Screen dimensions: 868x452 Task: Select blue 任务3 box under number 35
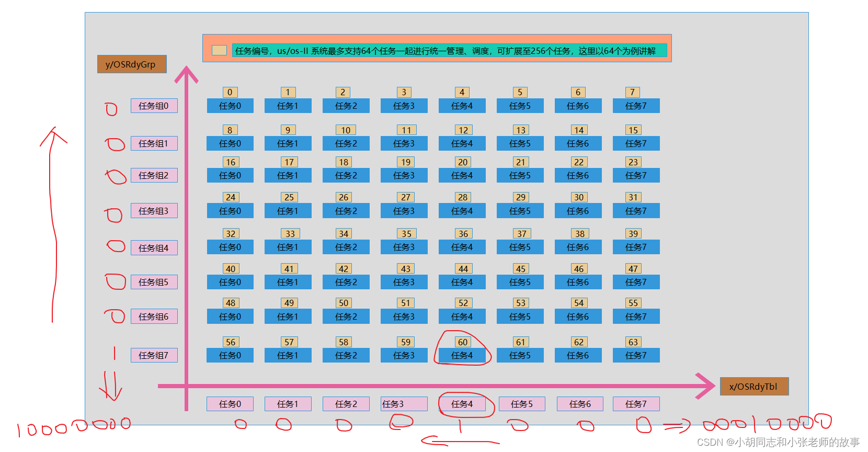[x=404, y=247]
